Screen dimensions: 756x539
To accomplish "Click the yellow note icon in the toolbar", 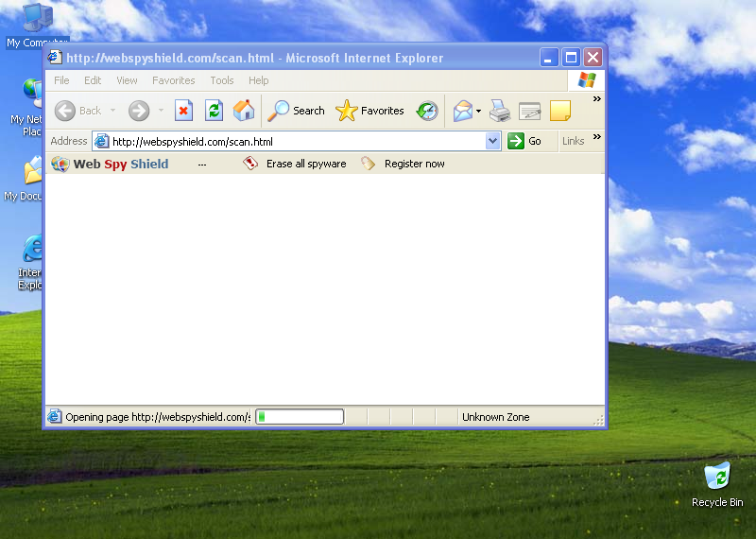I will 560,111.
